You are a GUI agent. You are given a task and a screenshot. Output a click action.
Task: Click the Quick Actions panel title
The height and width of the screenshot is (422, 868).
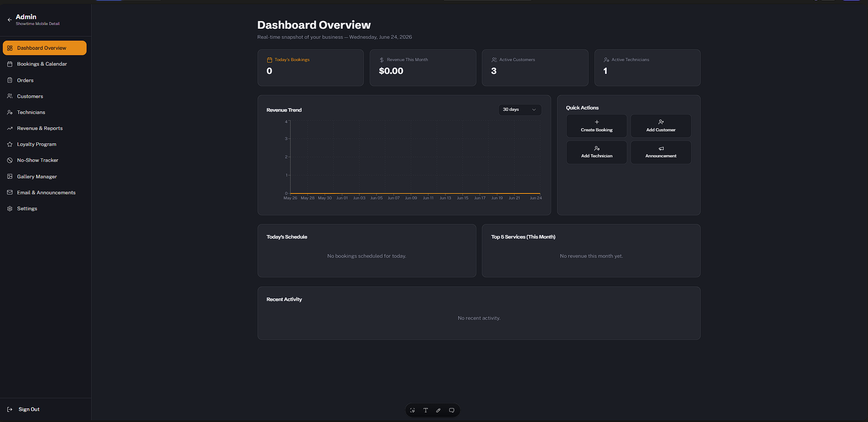click(582, 108)
